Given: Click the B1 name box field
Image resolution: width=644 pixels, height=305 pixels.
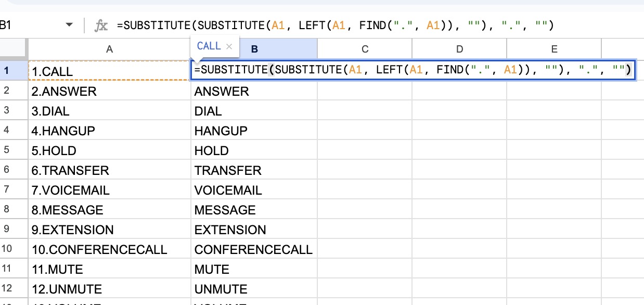Looking at the screenshot, I should coord(26,26).
